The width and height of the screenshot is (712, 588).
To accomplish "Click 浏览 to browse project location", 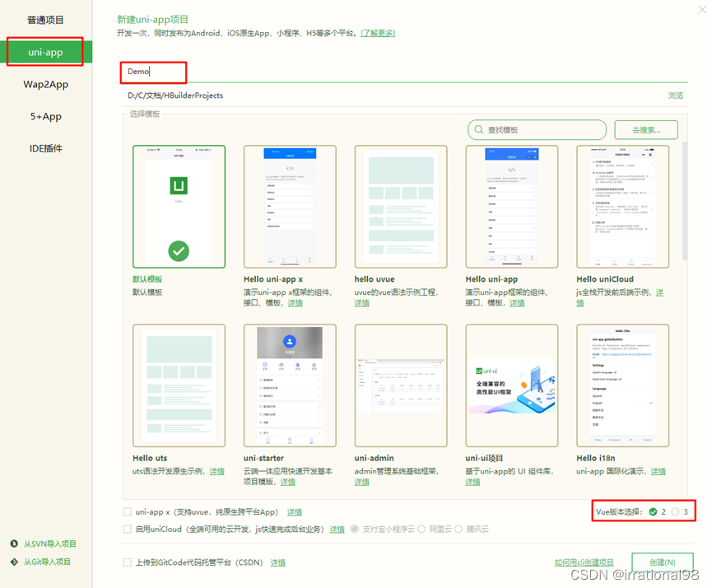I will (x=675, y=96).
